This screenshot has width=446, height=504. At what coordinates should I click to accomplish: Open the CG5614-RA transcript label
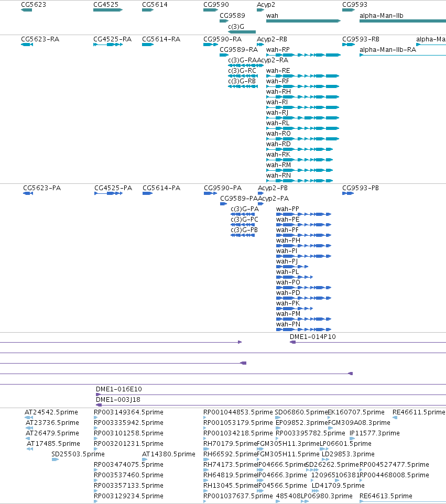tap(161, 39)
